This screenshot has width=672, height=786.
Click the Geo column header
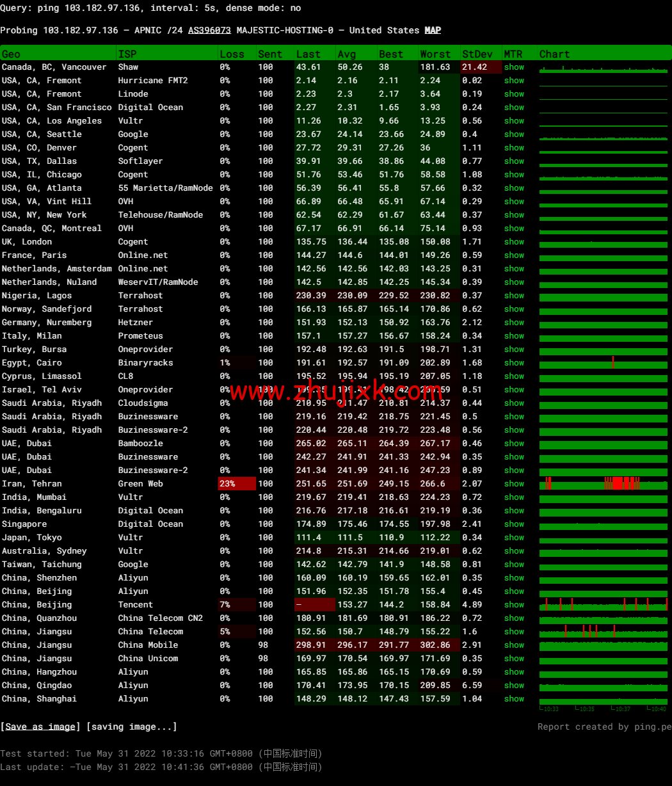12,53
